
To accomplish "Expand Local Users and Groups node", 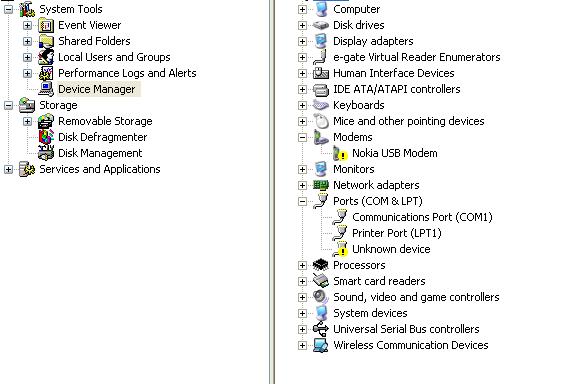I will click(27, 57).
